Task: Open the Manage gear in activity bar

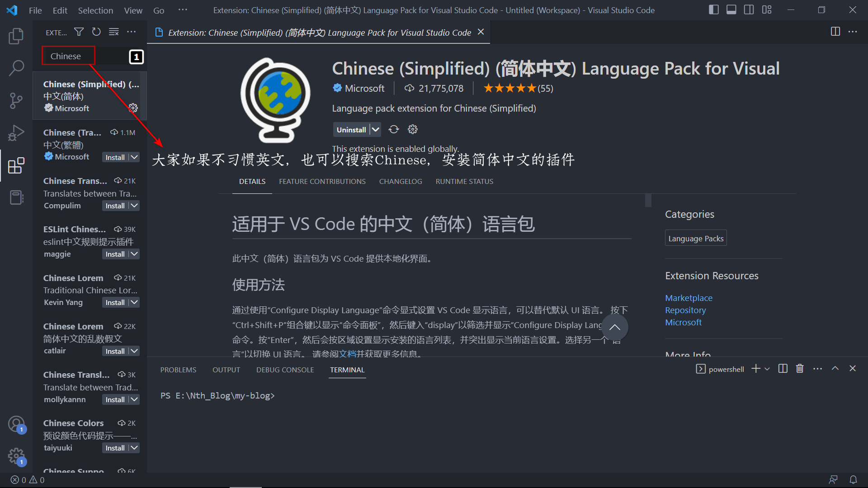Action: tap(16, 456)
